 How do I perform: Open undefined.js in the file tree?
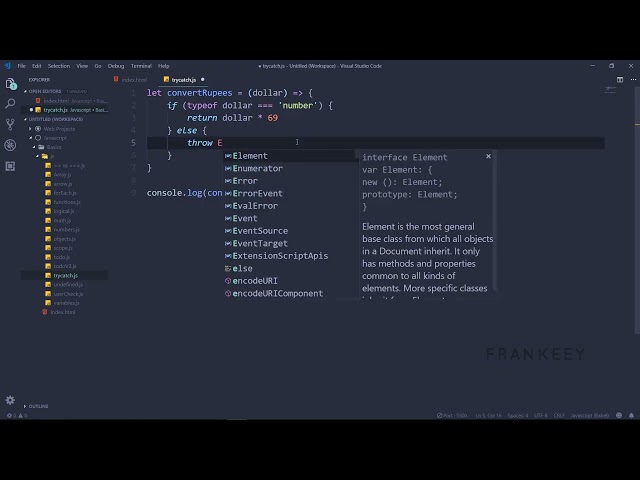68,284
